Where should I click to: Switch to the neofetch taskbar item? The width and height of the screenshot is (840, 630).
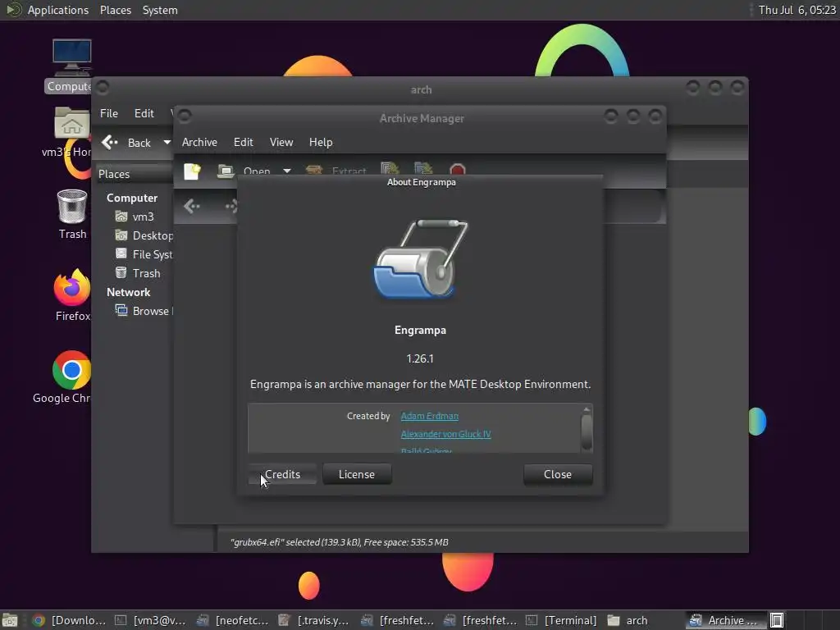point(232,620)
